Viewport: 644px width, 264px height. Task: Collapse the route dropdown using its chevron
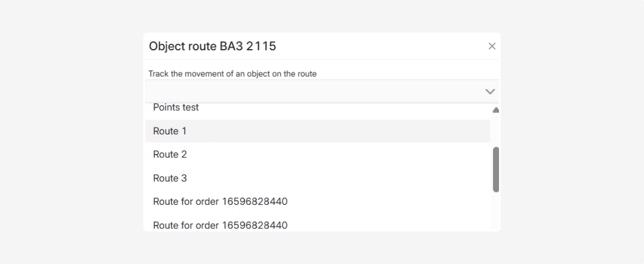(x=490, y=92)
